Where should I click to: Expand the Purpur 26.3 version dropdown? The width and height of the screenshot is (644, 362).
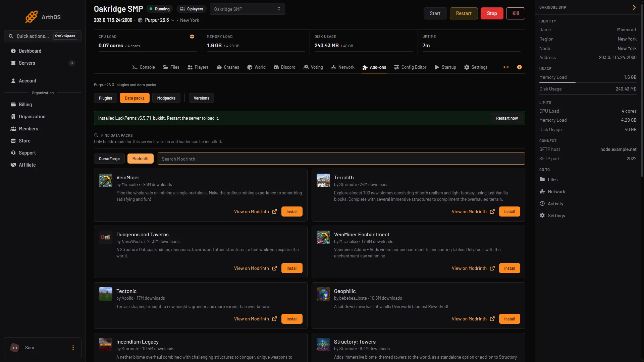click(173, 20)
